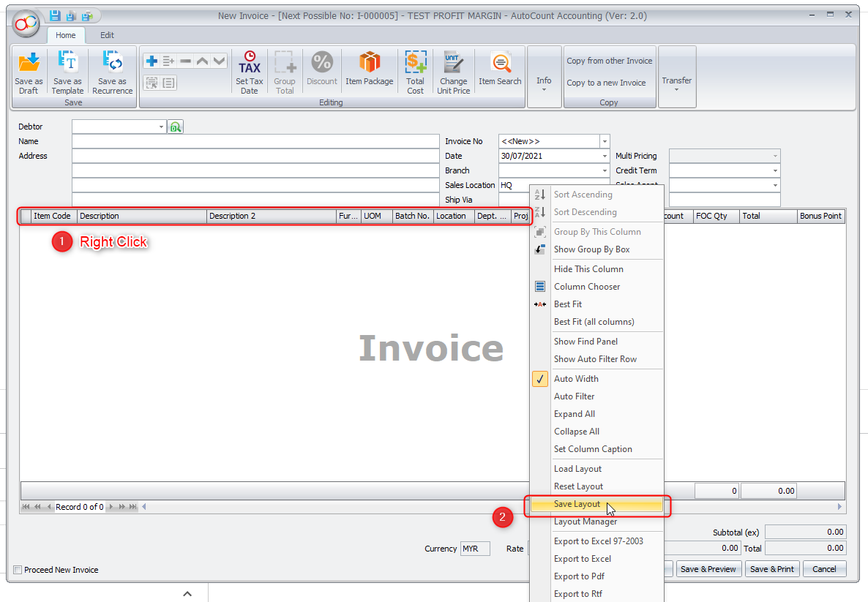Click the Total Cost icon
This screenshot has height=602, width=868.
pos(415,72)
